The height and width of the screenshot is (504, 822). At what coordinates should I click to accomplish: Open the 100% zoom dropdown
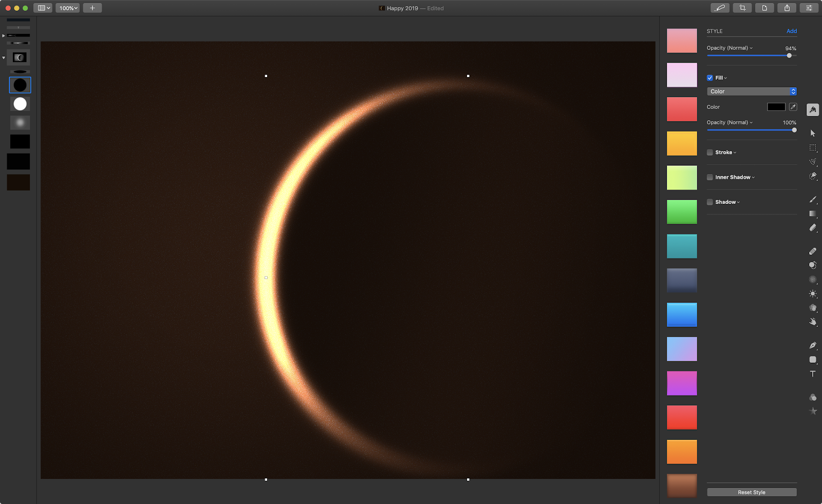click(x=68, y=8)
